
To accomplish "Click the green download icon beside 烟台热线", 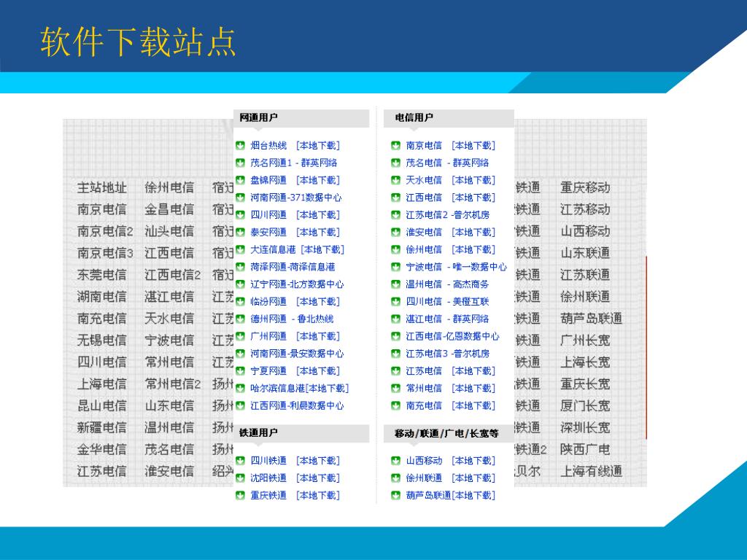I will pos(241,146).
